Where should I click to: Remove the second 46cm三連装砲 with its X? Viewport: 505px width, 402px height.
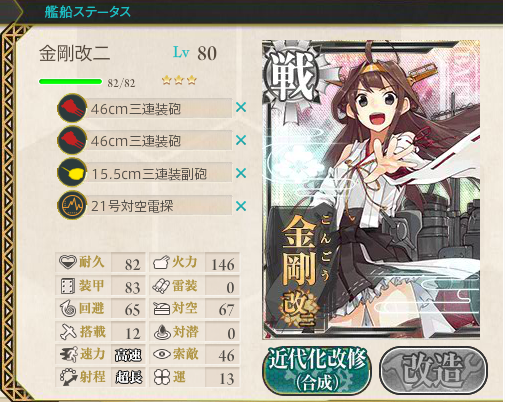[x=241, y=140]
